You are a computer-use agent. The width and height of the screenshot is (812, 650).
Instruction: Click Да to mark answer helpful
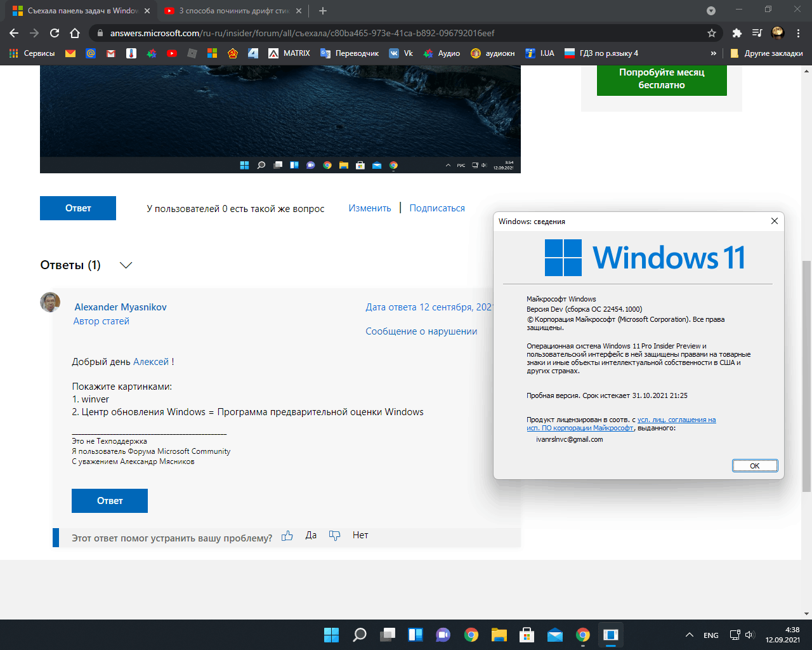click(x=311, y=536)
